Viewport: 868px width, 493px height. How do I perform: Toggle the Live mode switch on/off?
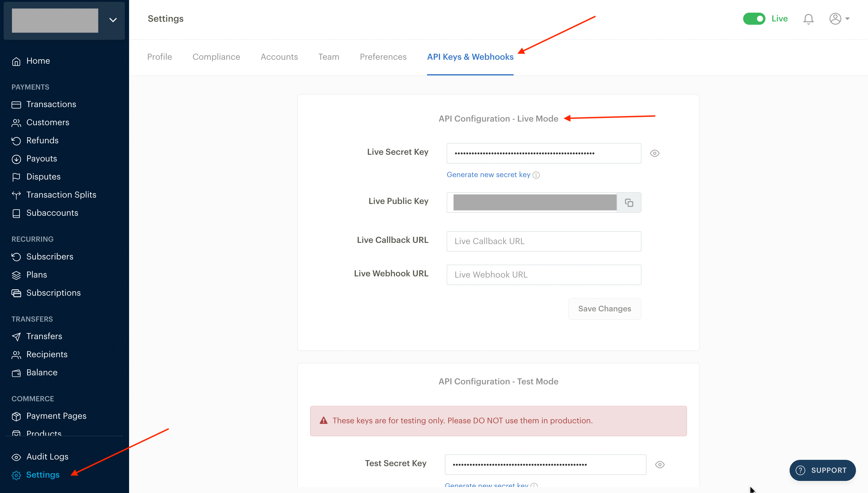(753, 18)
